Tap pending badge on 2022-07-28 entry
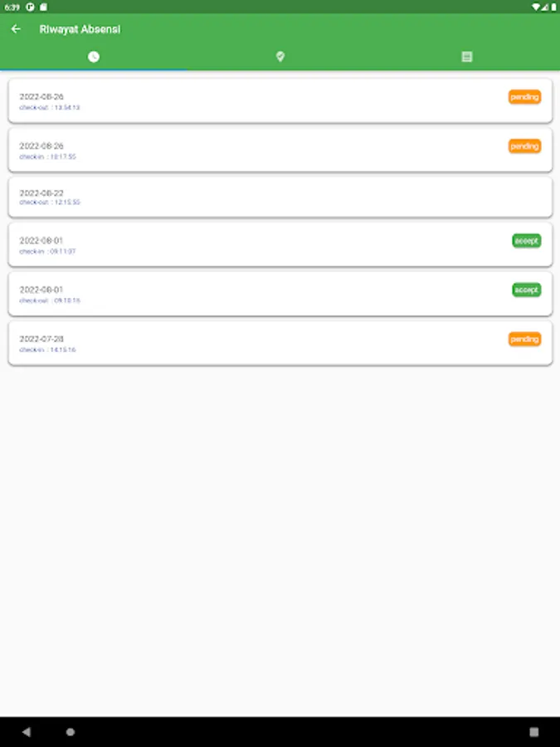Screen dimensions: 560x747 pos(524,339)
